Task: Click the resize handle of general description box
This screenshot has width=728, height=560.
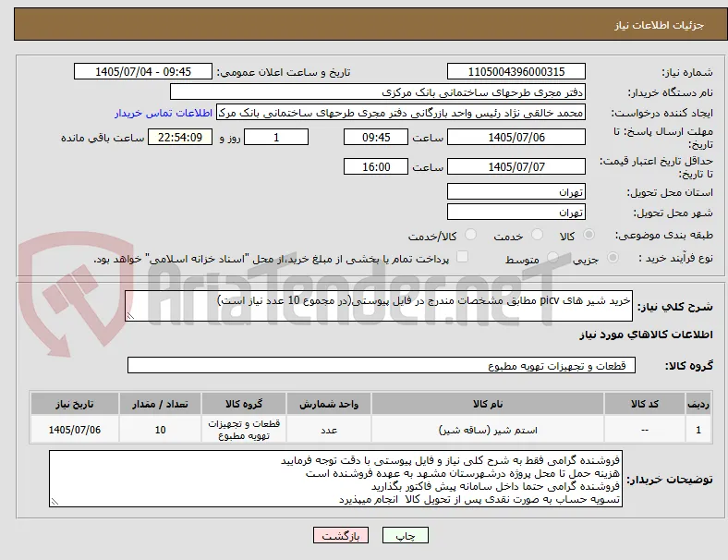Action: (x=130, y=316)
